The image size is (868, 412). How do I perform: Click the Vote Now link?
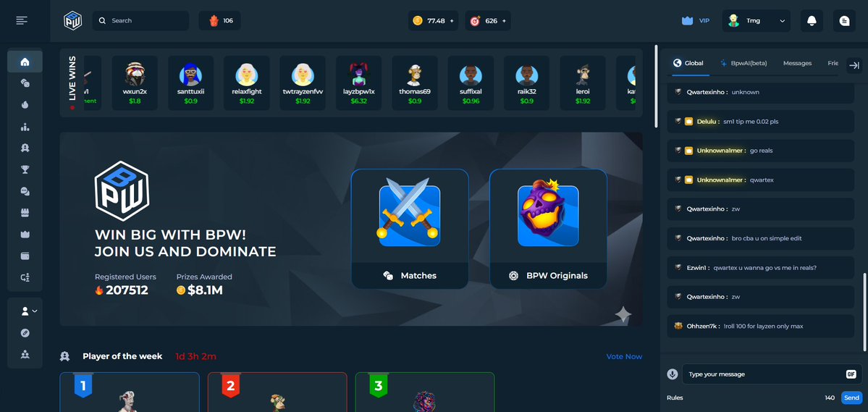(625, 356)
